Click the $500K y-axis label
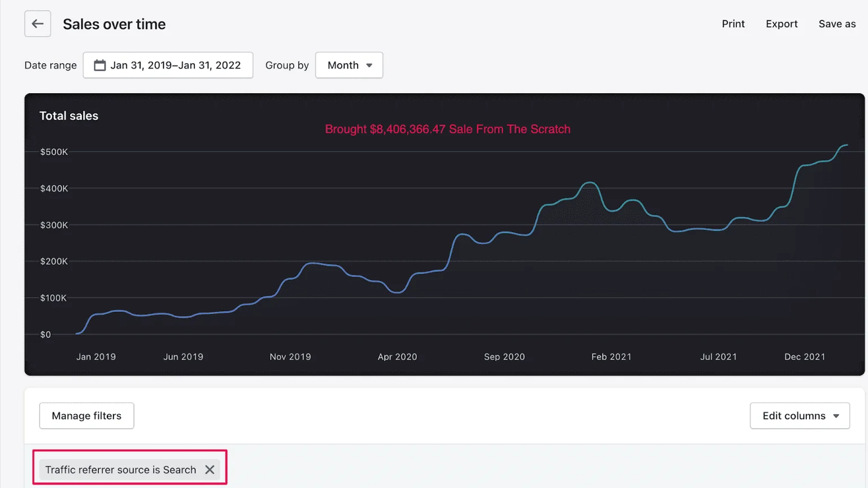Screen dimensions: 868x488 tap(54, 152)
